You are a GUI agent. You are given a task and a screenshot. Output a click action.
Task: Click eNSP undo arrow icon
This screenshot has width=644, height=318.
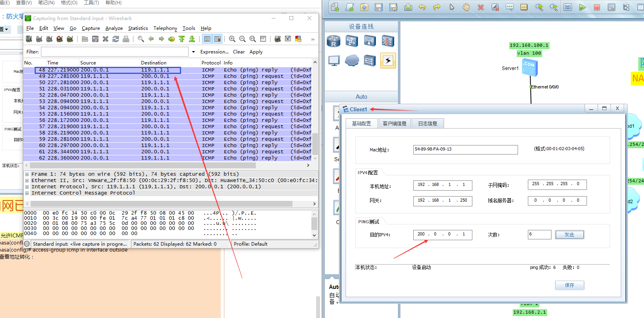(x=422, y=7)
